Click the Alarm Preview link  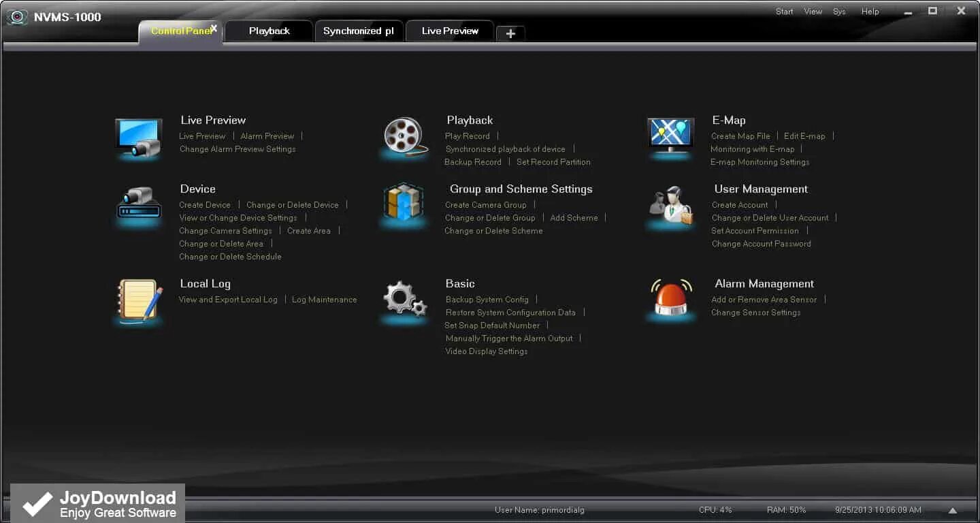[267, 136]
